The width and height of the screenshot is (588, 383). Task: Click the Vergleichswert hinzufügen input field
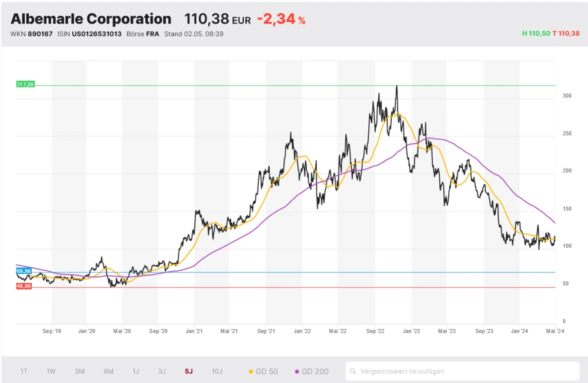[x=465, y=371]
